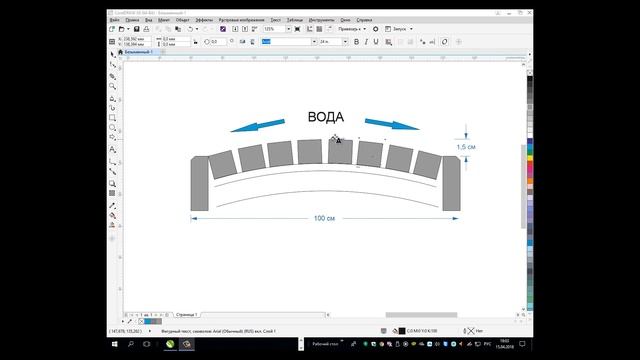640x360 pixels.
Task: Click the horizontal scrollbar thumb
Action: 421,315
